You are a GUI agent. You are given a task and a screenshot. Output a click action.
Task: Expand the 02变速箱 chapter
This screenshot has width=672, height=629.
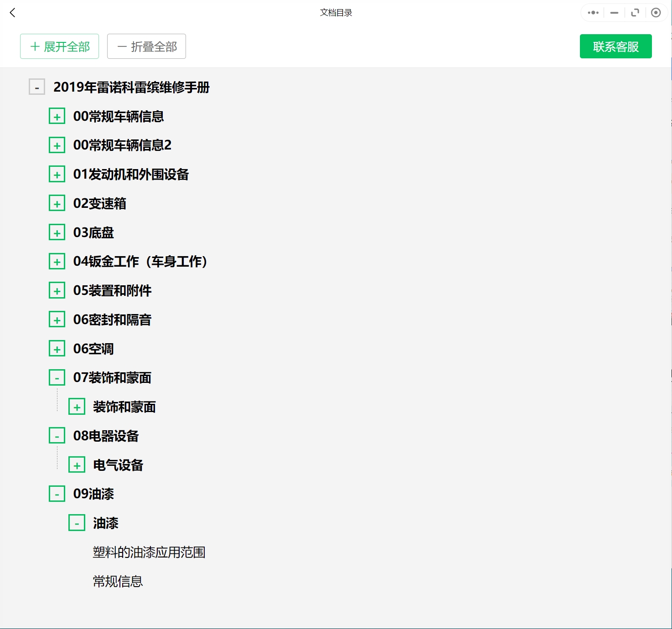57,203
